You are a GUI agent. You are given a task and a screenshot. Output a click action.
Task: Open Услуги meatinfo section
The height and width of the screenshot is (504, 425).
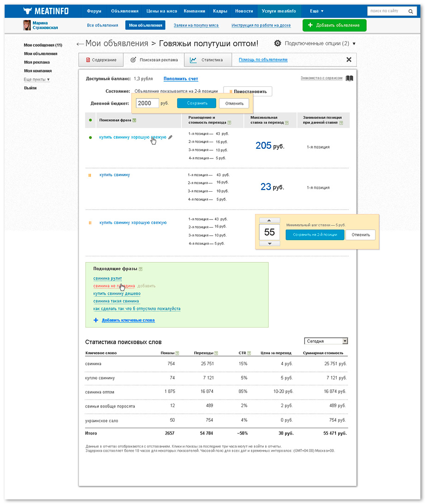coord(279,11)
